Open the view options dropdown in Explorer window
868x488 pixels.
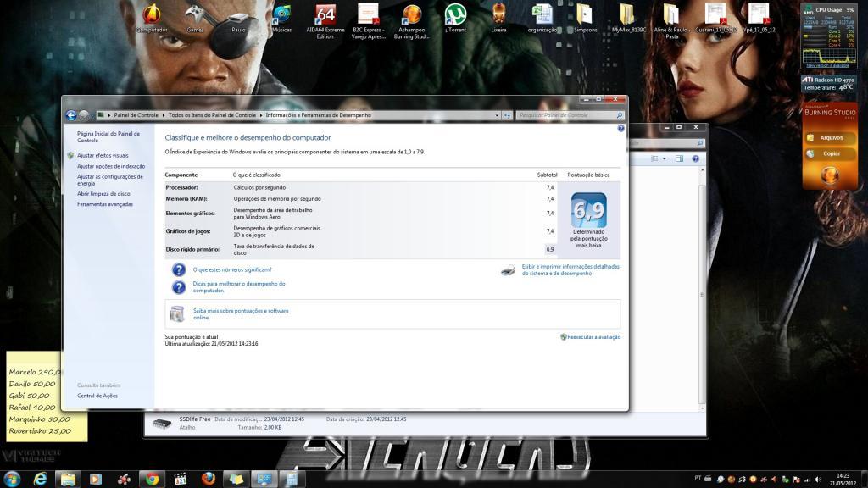[x=665, y=158]
